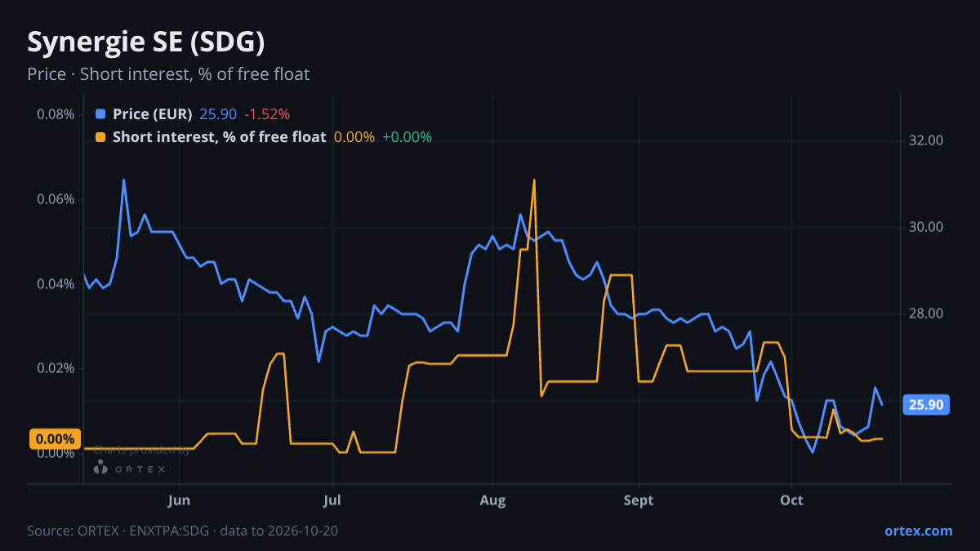Click the 32.00 right axis label
This screenshot has width=980, height=551.
(926, 140)
